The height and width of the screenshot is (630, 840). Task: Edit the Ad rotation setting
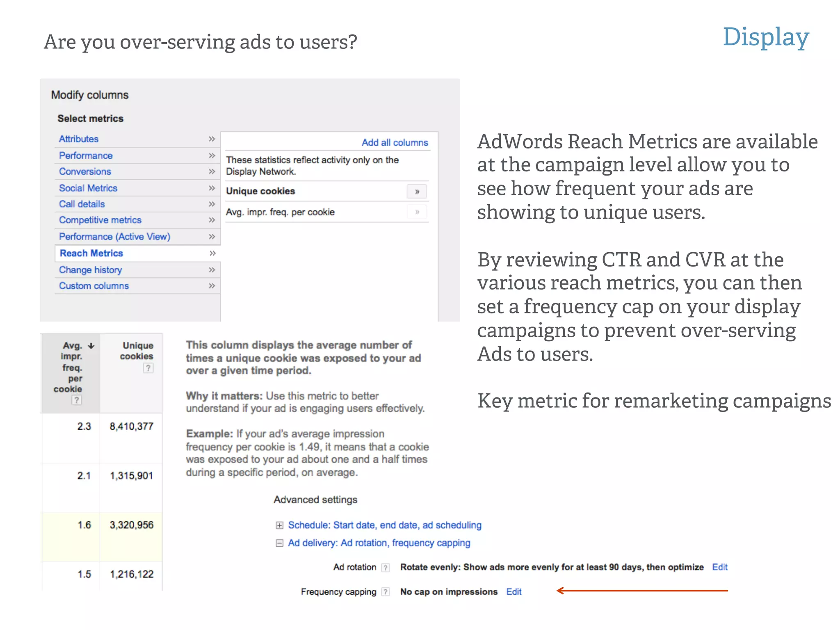[x=720, y=567]
